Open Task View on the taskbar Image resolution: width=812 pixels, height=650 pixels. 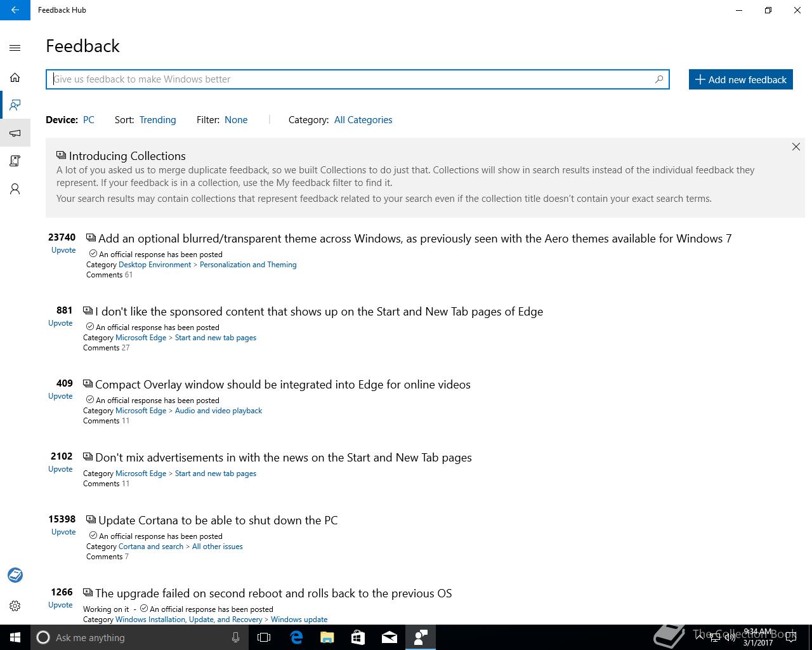264,637
